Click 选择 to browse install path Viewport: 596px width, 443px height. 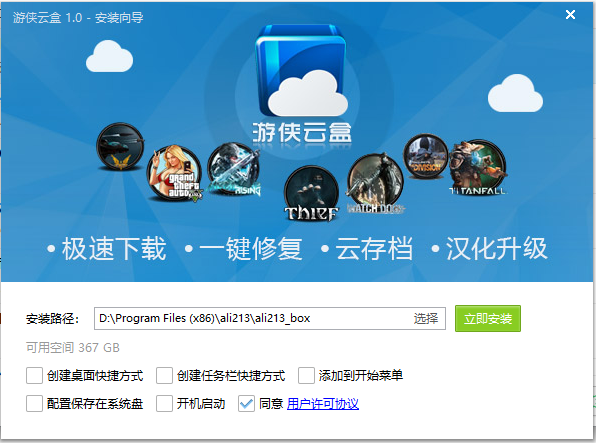[426, 318]
